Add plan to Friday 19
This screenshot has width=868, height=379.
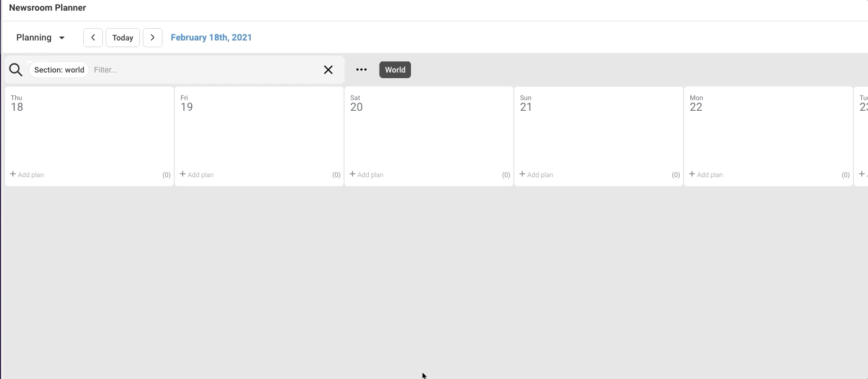click(x=197, y=175)
